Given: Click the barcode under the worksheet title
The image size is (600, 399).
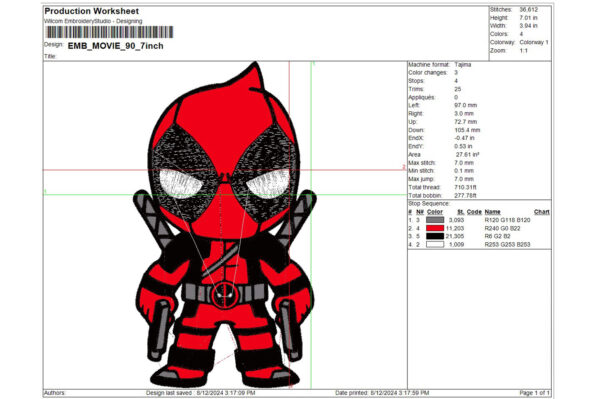Looking at the screenshot, I should tap(109, 32).
